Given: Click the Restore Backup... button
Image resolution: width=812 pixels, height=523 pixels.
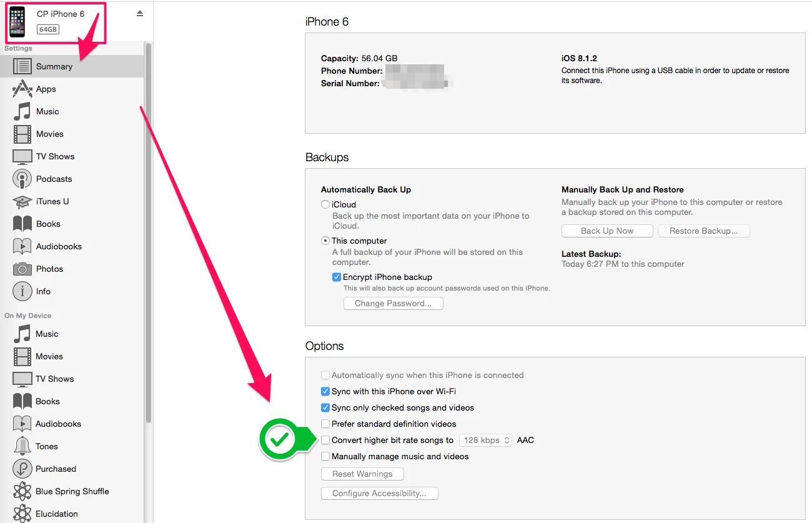Looking at the screenshot, I should (x=704, y=231).
